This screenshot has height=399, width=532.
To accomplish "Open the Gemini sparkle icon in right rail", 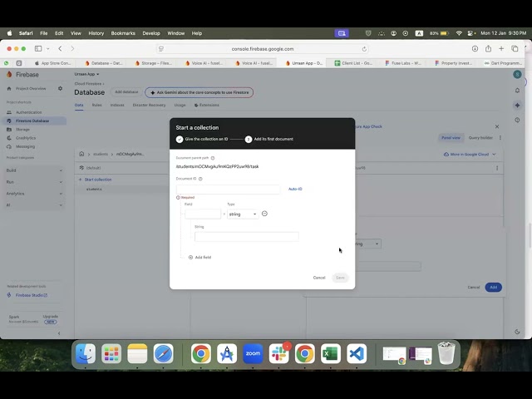I will (x=517, y=106).
